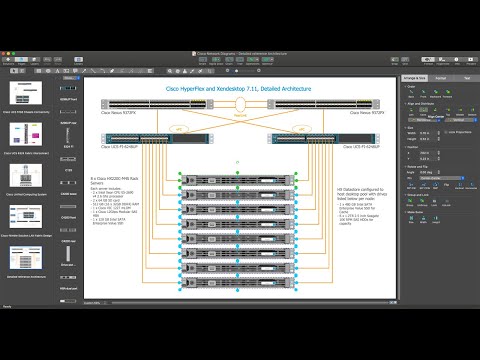Select the arrow pointer tool

pos(14,71)
